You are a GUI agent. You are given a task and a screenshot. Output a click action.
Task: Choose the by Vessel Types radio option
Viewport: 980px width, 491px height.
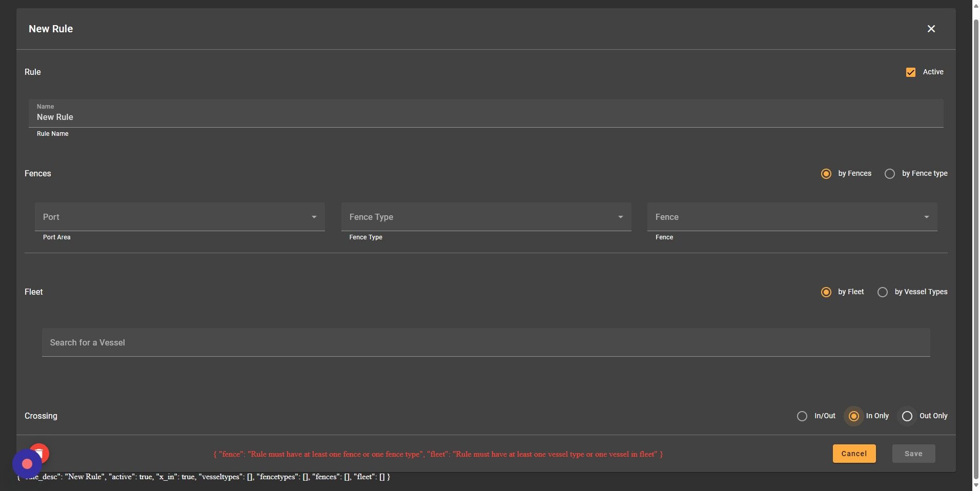pyautogui.click(x=882, y=292)
